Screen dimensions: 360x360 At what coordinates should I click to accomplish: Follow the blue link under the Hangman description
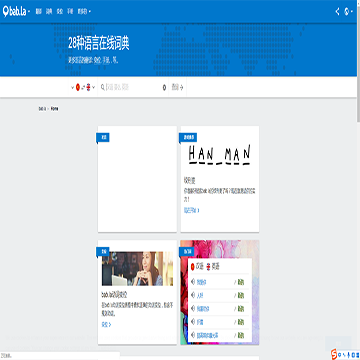(x=192, y=210)
